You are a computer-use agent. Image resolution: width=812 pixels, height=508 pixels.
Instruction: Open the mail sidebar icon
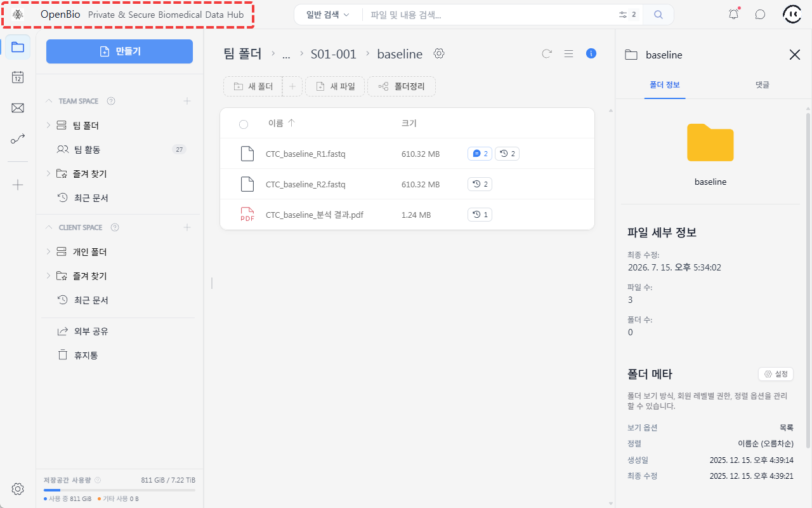pyautogui.click(x=18, y=108)
